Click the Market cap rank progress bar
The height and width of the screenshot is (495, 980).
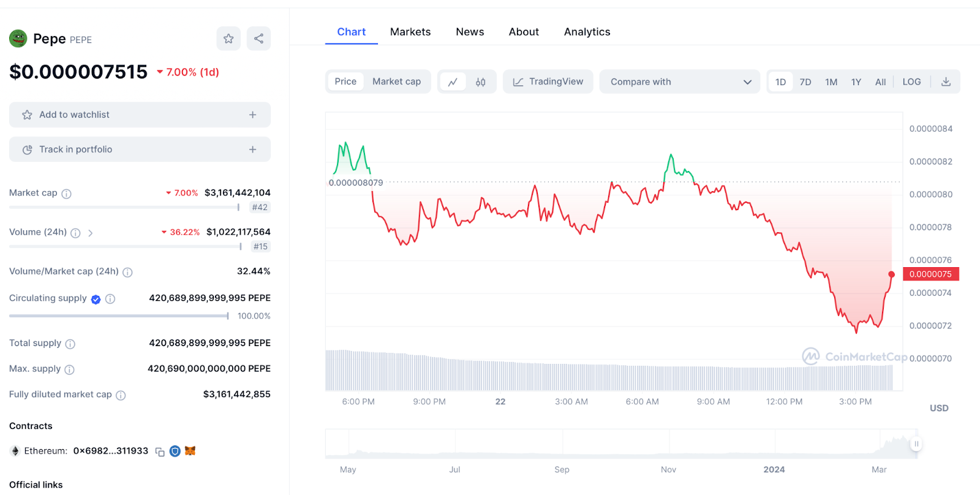[x=124, y=207]
